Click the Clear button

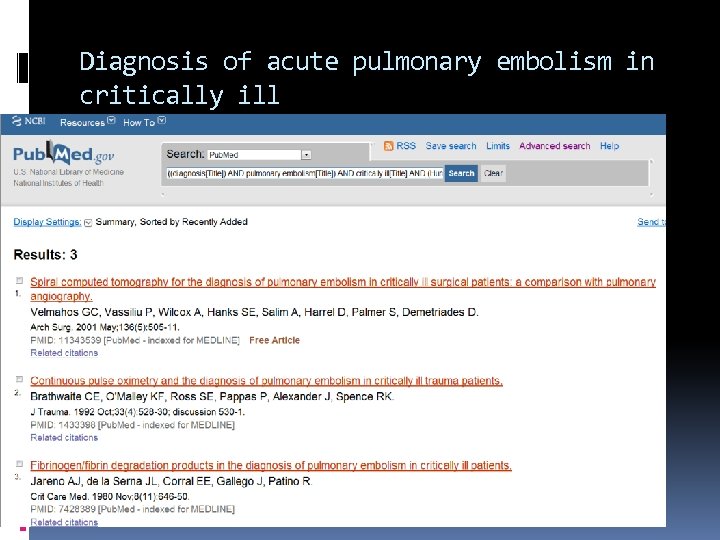coord(493,173)
